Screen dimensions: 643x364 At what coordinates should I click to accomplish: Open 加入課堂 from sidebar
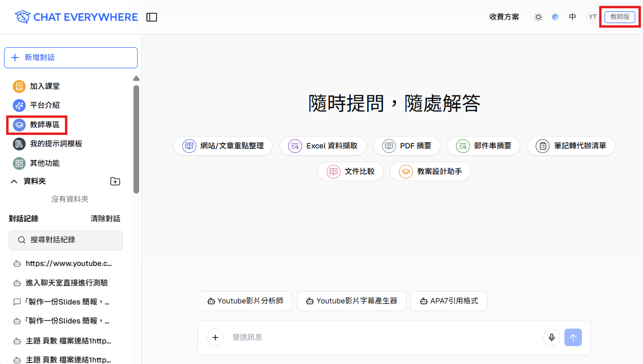tap(45, 86)
